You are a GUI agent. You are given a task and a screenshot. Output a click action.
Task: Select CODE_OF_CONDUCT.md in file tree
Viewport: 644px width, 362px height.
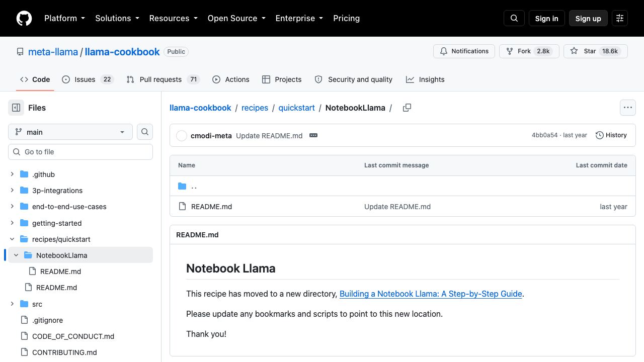tap(73, 336)
